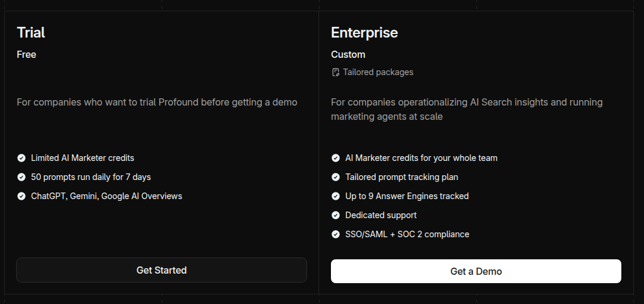This screenshot has width=644, height=304.
Task: Click the Get Started button
Action: (x=162, y=270)
